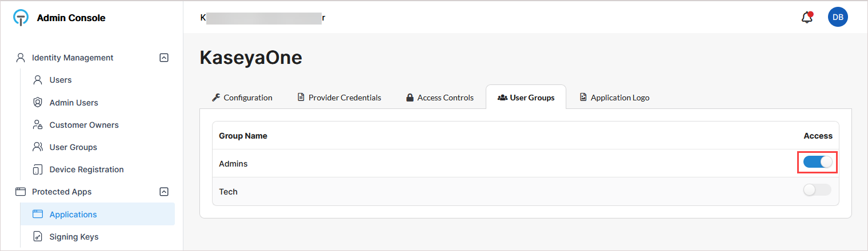Click the Signing Keys icon
This screenshot has width=868, height=251.
[38, 237]
